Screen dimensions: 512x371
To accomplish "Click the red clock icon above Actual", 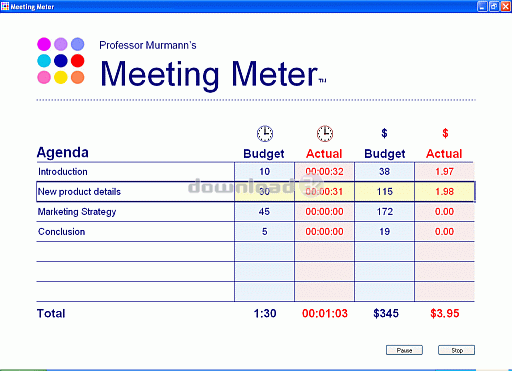I will [x=325, y=134].
